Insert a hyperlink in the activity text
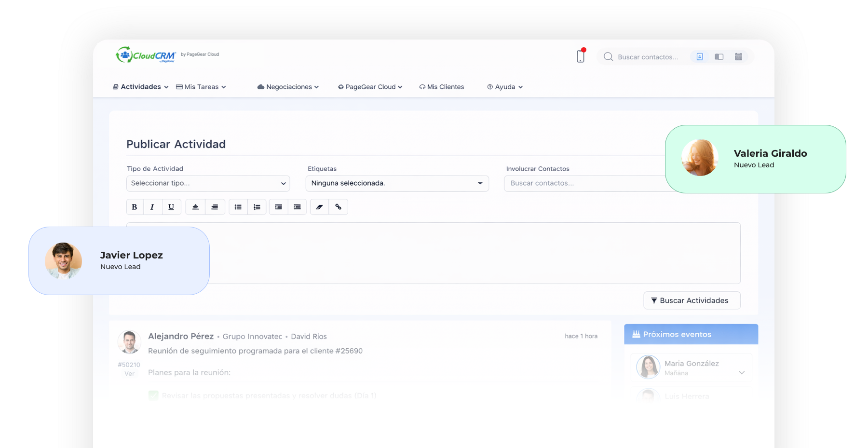Screen dimensions: 868x448 pyautogui.click(x=339, y=207)
